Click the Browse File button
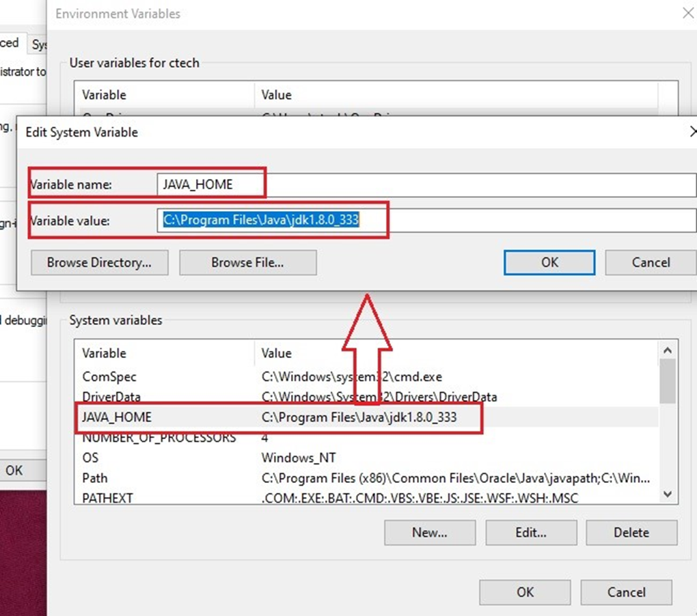The height and width of the screenshot is (616, 697). [x=247, y=262]
